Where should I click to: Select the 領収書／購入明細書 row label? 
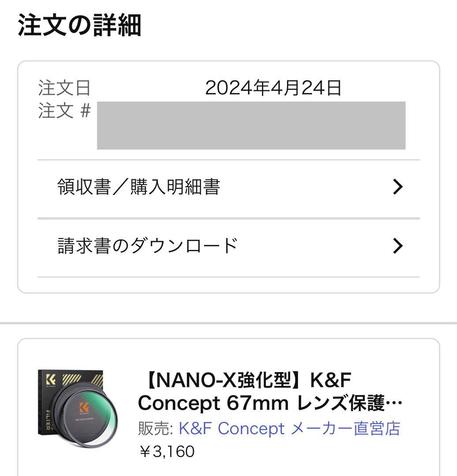138,187
